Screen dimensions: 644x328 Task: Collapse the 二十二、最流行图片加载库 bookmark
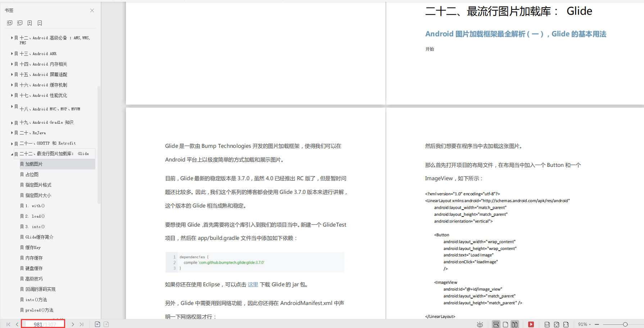12,154
